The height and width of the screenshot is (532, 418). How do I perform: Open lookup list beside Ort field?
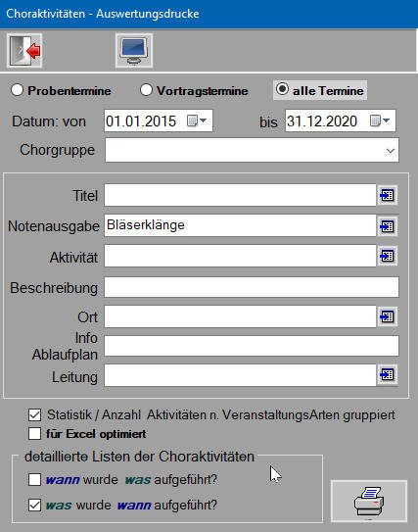pyautogui.click(x=387, y=316)
